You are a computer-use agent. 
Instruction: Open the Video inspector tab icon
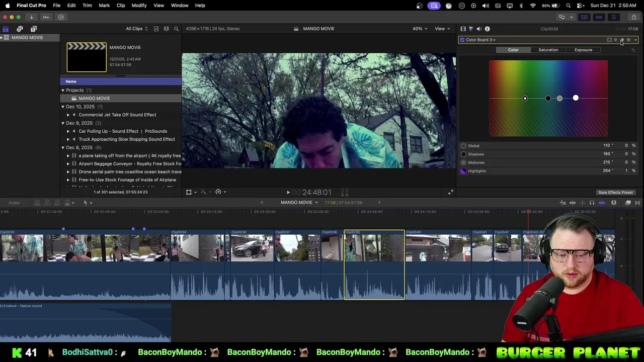pyautogui.click(x=463, y=29)
